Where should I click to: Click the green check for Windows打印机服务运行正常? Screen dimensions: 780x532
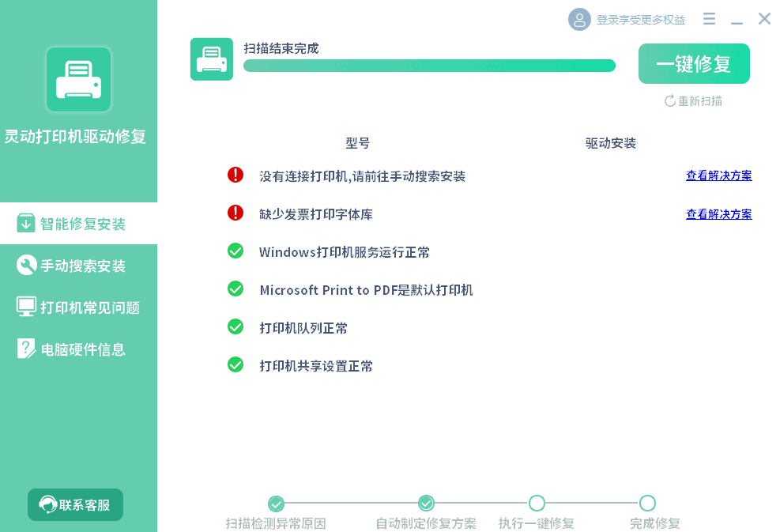[x=235, y=251]
